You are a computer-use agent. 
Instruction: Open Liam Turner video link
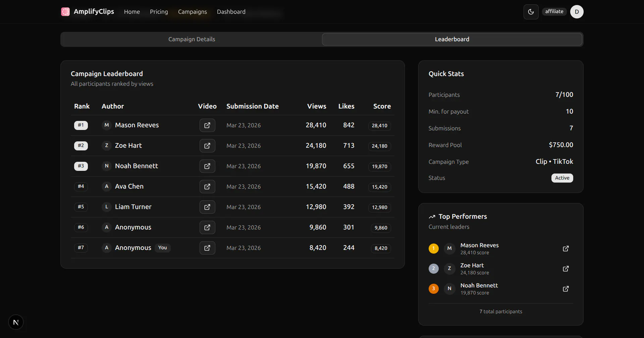tap(207, 207)
